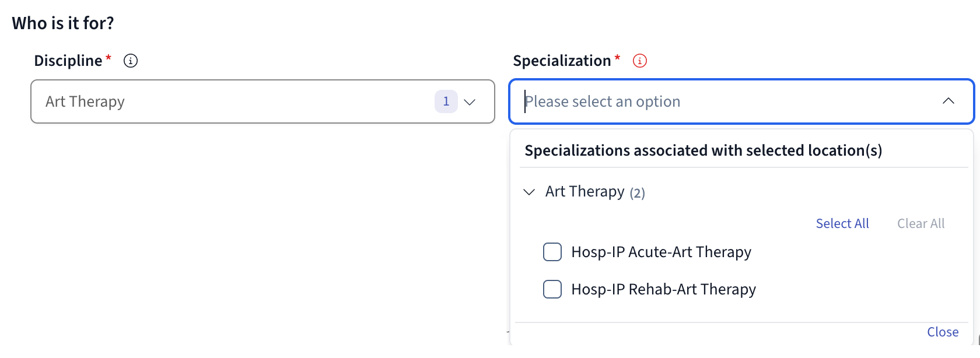The image size is (980, 358).
Task: Select the Hosp-IP Rehab-Art Therapy option label
Action: pyautogui.click(x=663, y=289)
